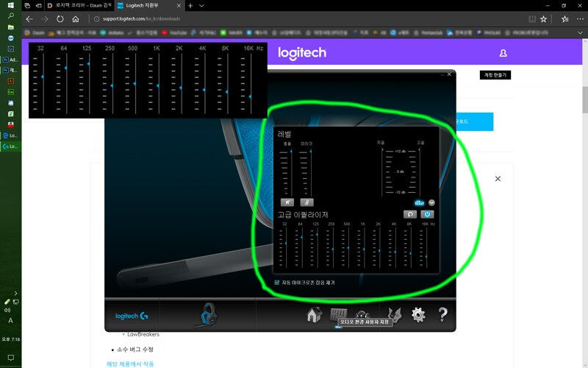Open File Explorer from the taskbar
The height and width of the screenshot is (368, 588).
tap(11, 27)
